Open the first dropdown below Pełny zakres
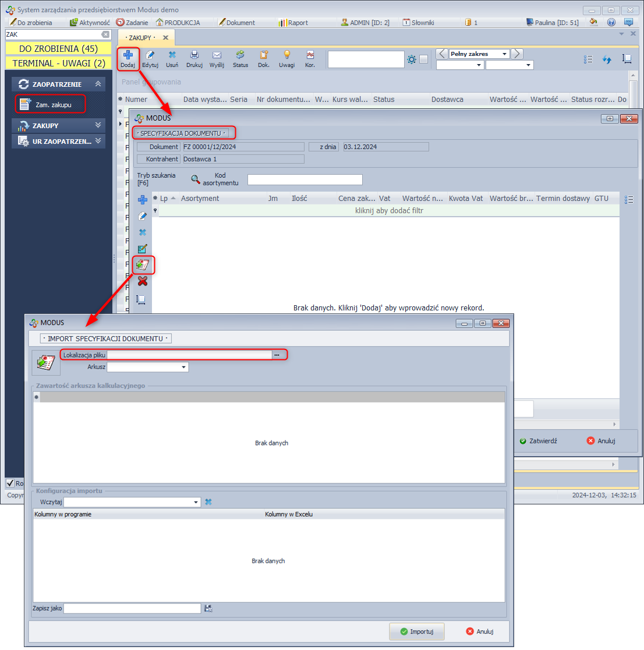This screenshot has height=650, width=644. [x=479, y=65]
